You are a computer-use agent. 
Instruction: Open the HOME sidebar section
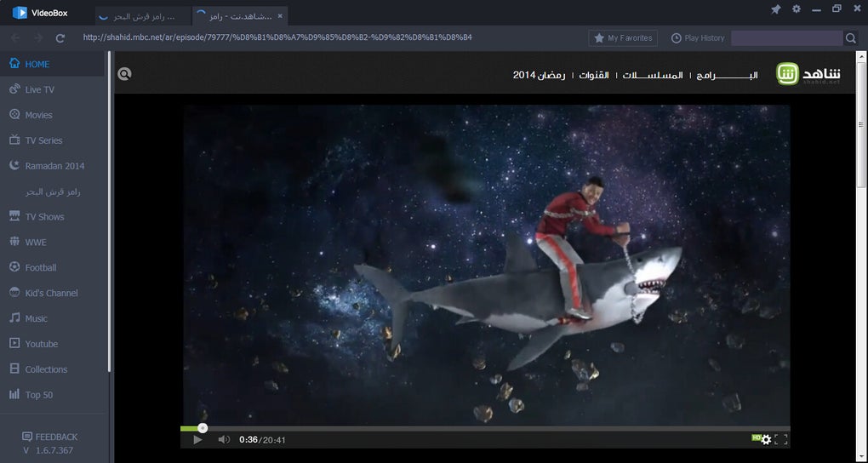click(52, 64)
